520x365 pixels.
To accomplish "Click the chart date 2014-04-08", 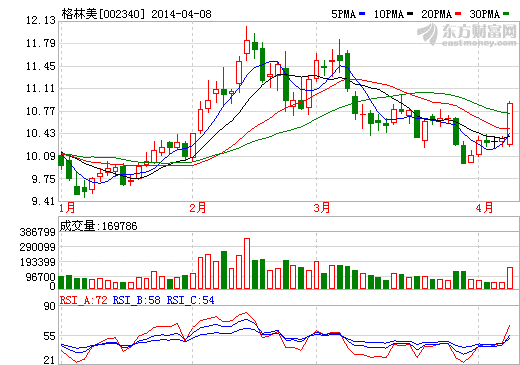I will pos(181,14).
